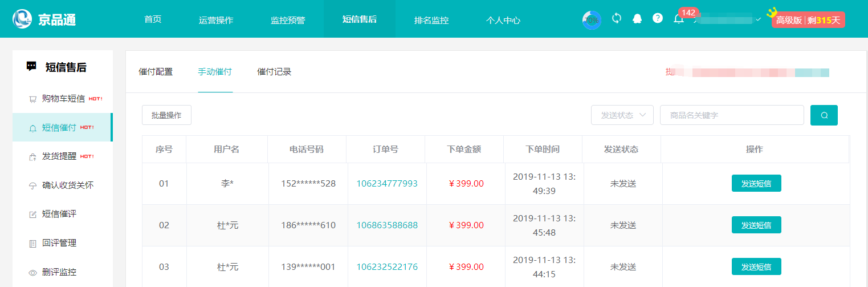Go to 发货提醒 in sidebar
Screen dimensions: 868x287
click(59, 156)
